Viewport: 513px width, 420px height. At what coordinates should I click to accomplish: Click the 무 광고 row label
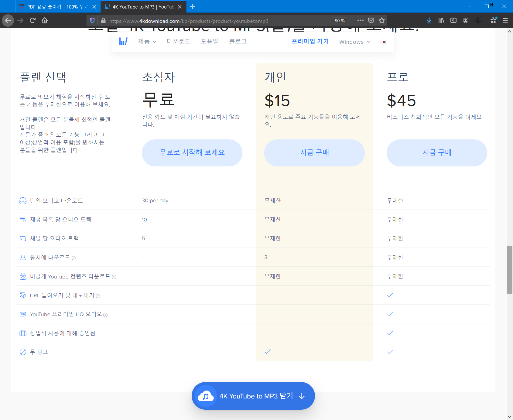coord(39,352)
